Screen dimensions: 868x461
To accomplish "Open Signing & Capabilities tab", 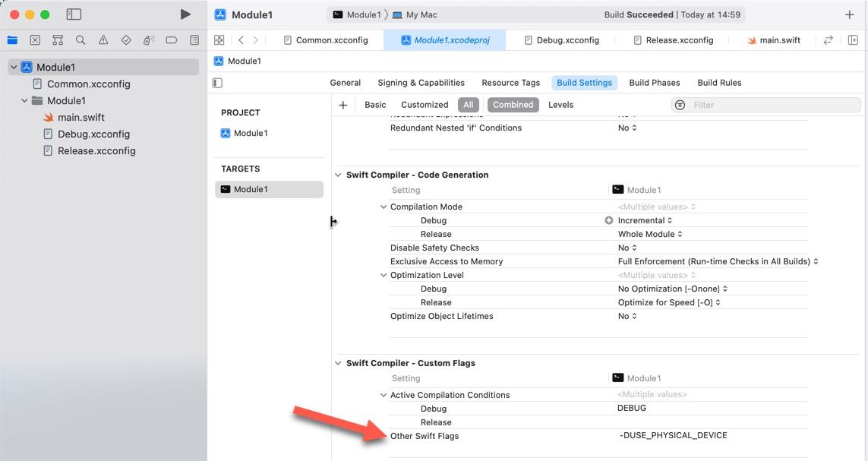I will coord(421,83).
